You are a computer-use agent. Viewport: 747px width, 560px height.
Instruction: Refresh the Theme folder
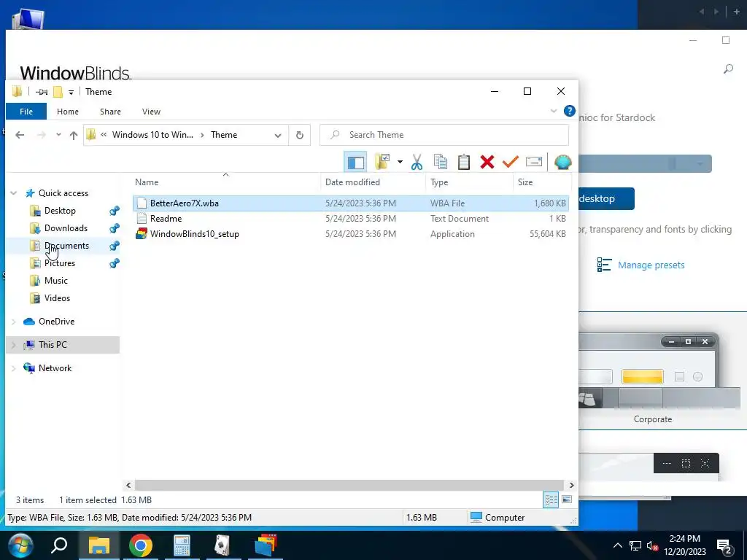300,135
